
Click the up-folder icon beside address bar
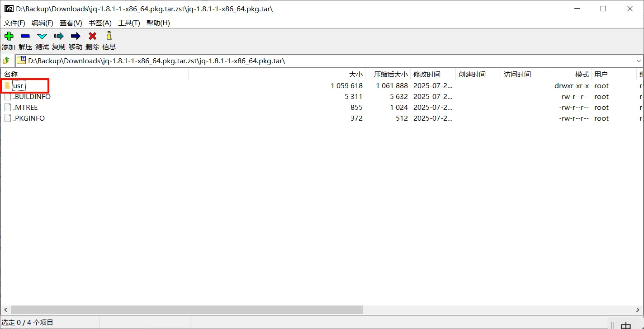click(6, 61)
